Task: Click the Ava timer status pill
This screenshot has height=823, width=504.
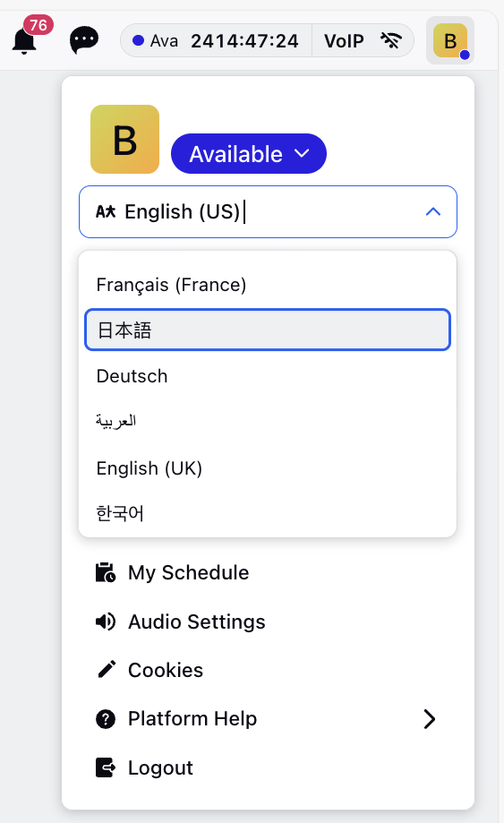Action: (216, 40)
